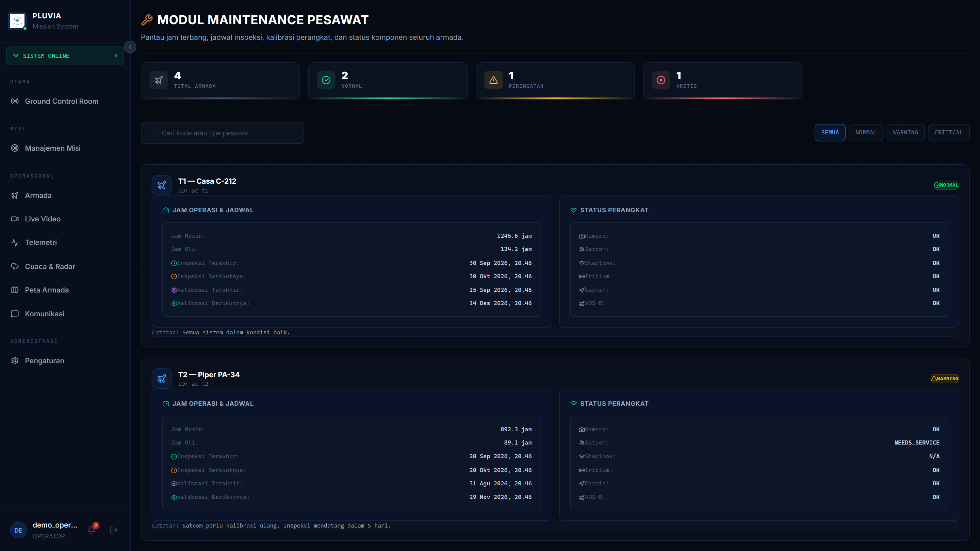Screen dimensions: 980x551
Task: Click the Pluvia logo
Action: [x=17, y=20]
